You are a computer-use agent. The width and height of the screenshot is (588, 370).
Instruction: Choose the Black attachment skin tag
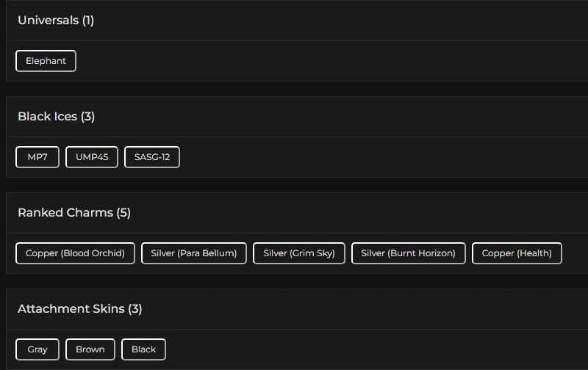[x=144, y=349]
